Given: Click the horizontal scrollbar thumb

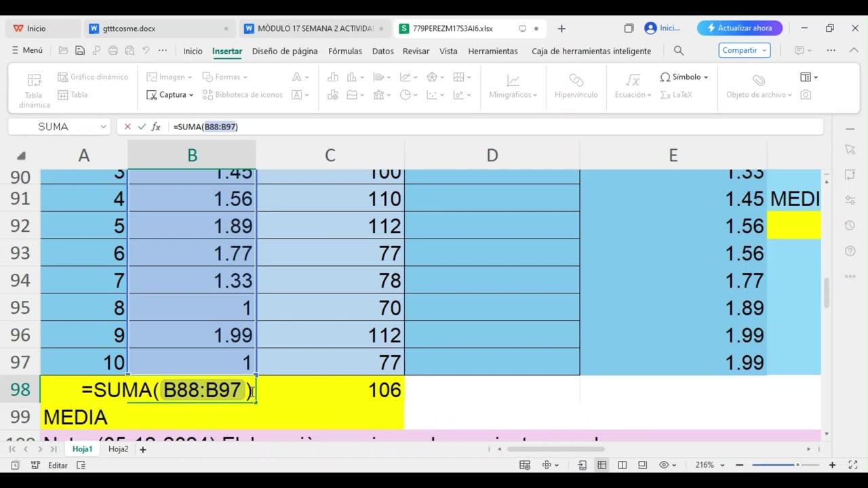Looking at the screenshot, I should (x=555, y=449).
